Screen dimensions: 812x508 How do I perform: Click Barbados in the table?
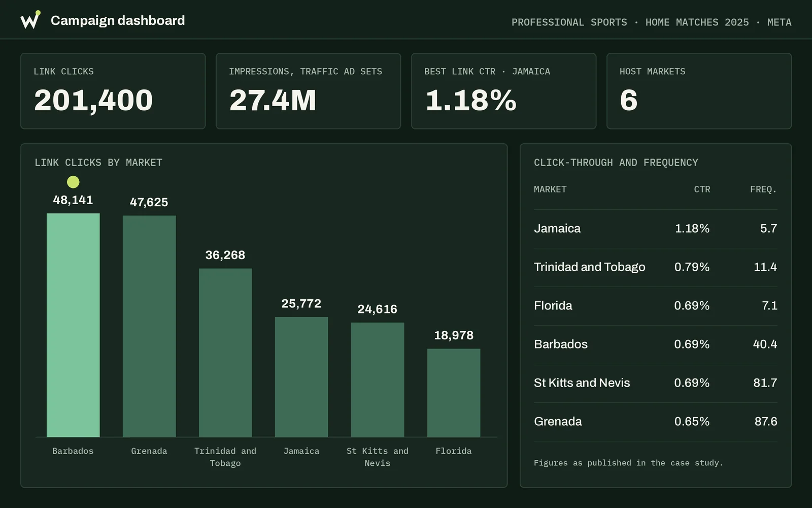(561, 344)
